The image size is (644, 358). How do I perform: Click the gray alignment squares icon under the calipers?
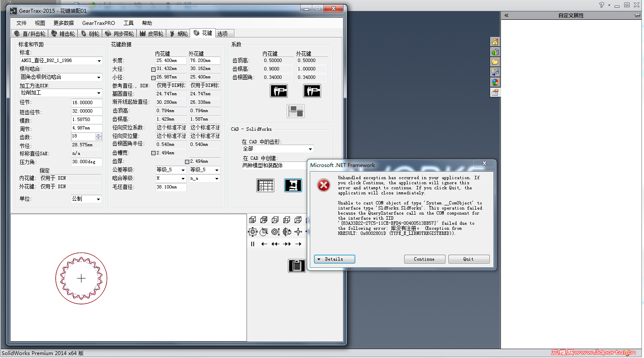pos(295,111)
